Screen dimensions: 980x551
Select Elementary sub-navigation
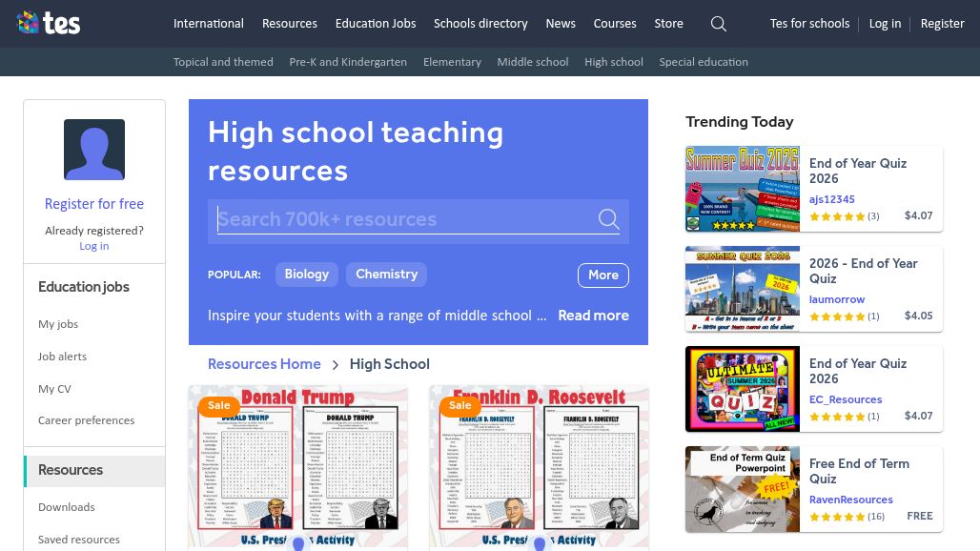coord(452,62)
